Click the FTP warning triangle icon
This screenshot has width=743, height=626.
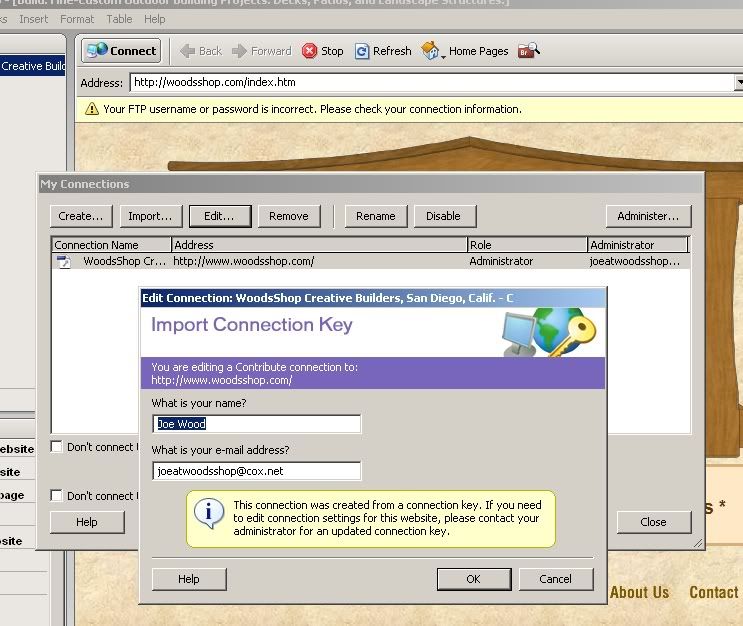[x=91, y=109]
